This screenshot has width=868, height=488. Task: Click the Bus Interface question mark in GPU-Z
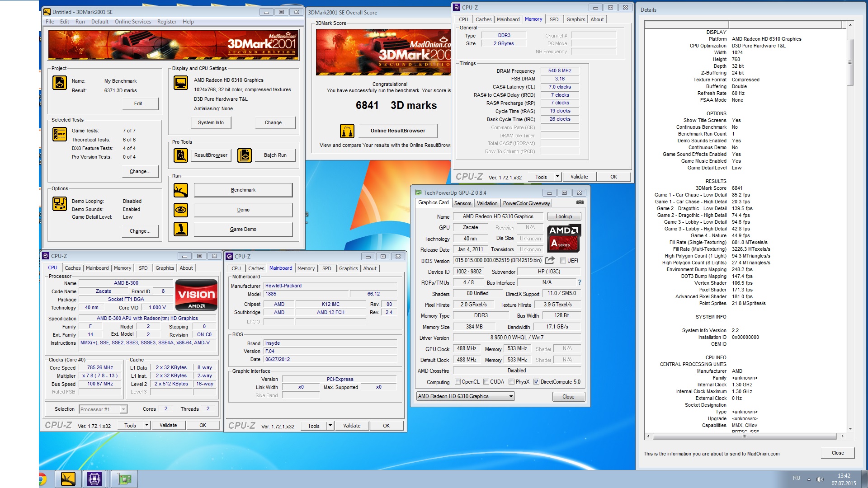click(579, 282)
